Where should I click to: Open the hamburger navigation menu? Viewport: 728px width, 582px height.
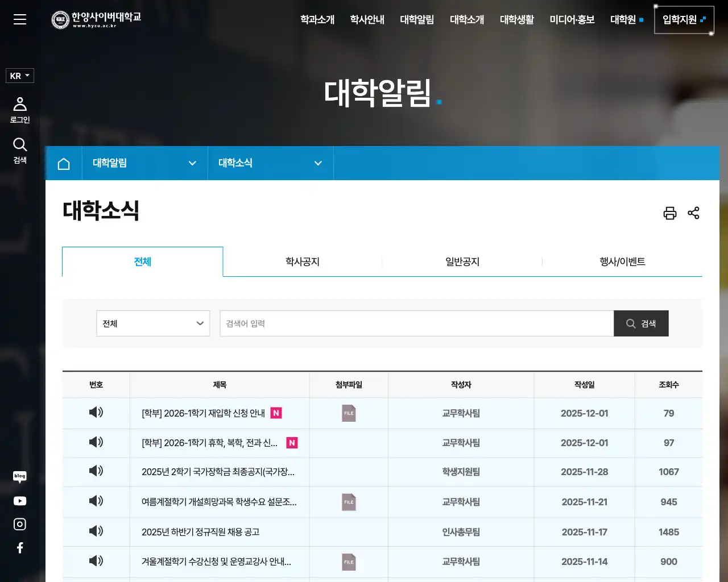pyautogui.click(x=19, y=19)
